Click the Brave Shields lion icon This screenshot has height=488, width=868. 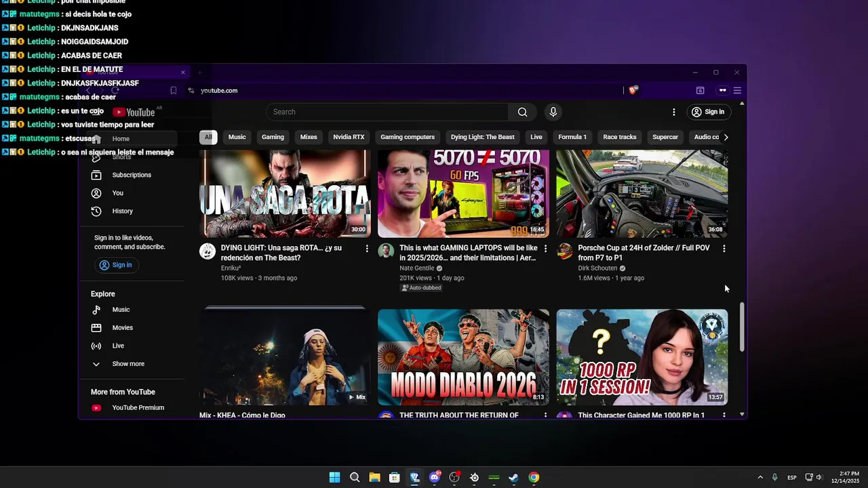(x=633, y=90)
